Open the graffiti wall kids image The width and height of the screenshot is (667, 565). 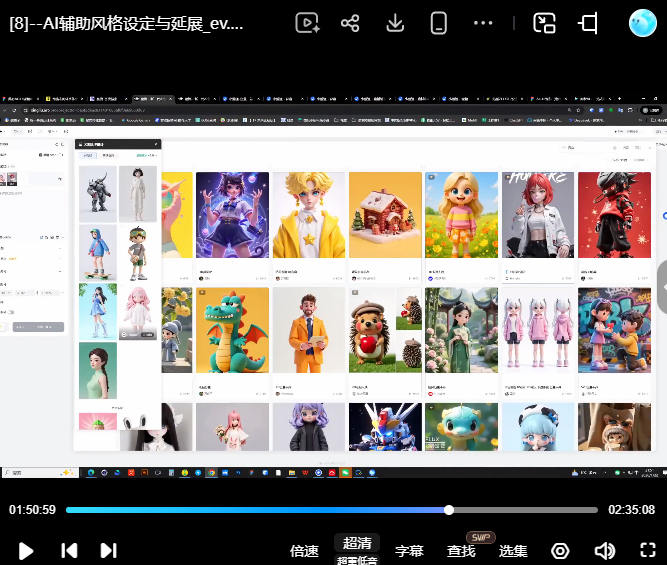click(614, 330)
